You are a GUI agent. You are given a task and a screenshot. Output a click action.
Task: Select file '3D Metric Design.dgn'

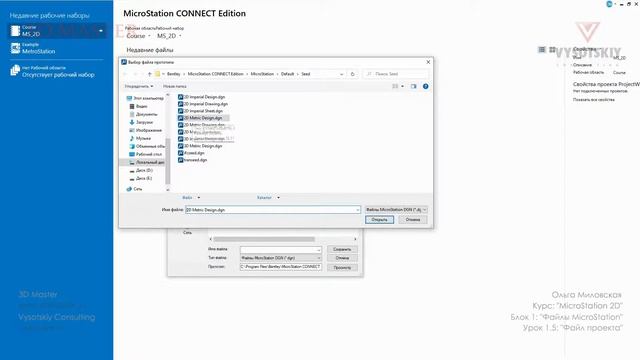point(200,146)
